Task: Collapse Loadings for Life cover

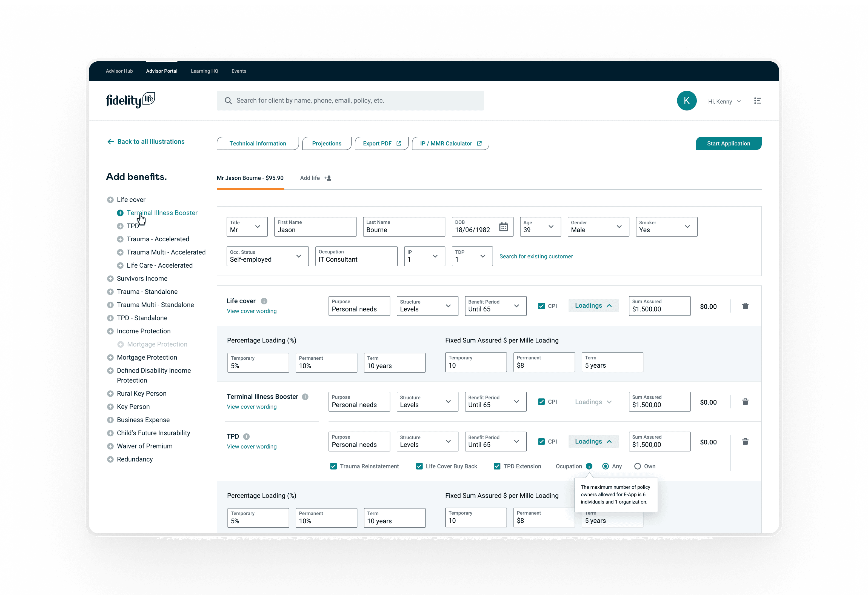Action: coord(593,305)
